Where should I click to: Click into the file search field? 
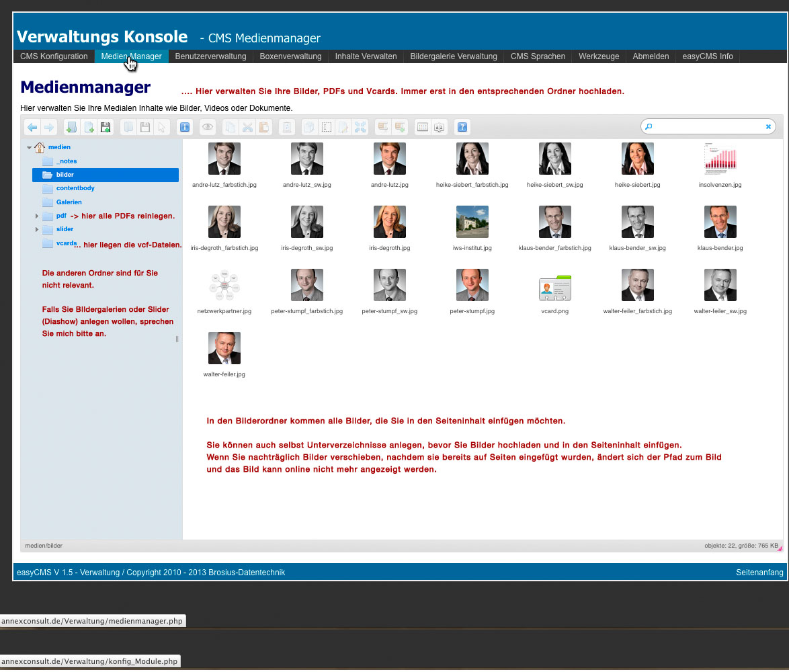[706, 126]
